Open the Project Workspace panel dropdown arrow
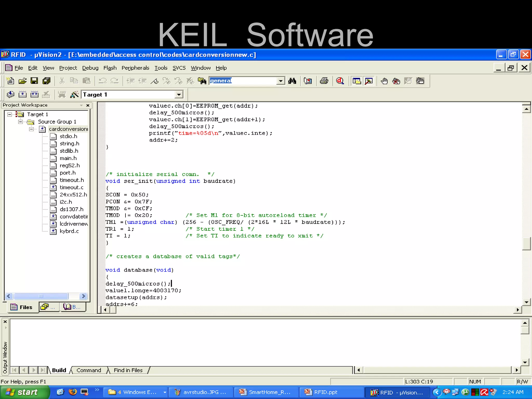Image resolution: width=532 pixels, height=399 pixels. pyautogui.click(x=81, y=105)
